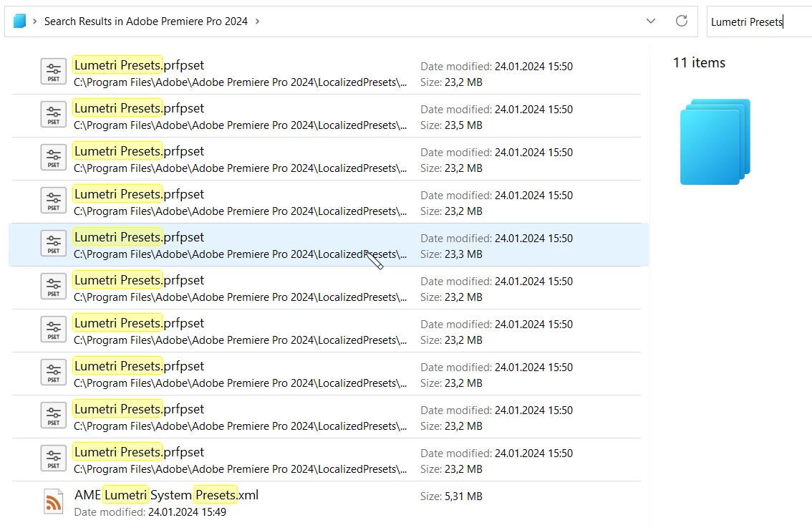Click the stacked blue files preview thumbnail
812x528 pixels.
715,141
